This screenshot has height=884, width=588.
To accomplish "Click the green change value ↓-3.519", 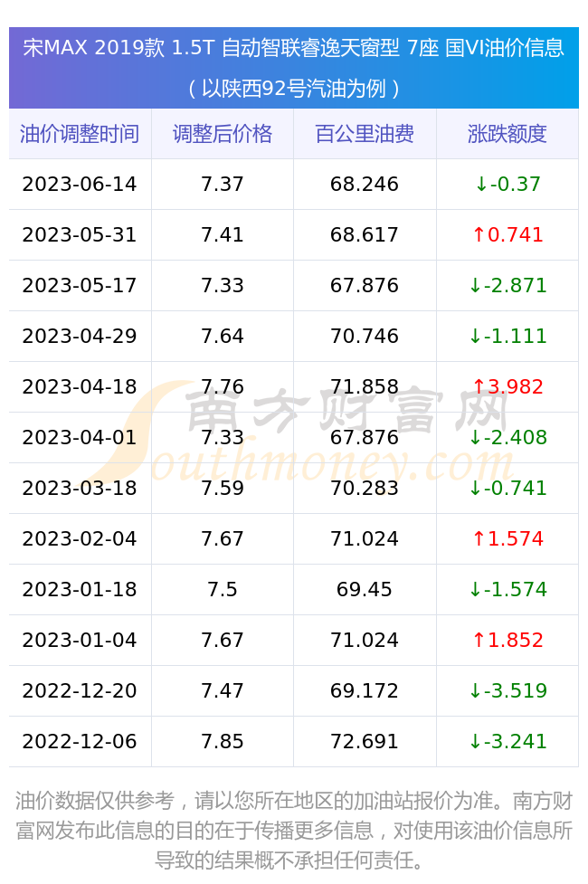I will [x=507, y=691].
